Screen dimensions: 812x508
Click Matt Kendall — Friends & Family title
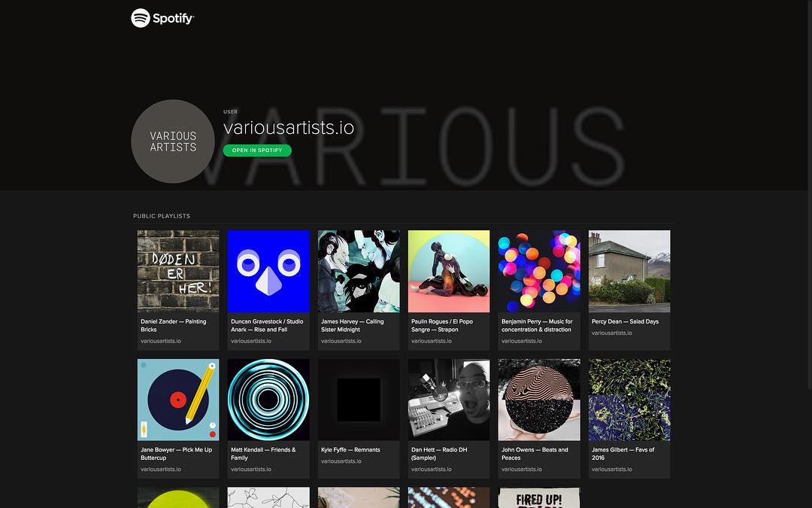point(263,454)
